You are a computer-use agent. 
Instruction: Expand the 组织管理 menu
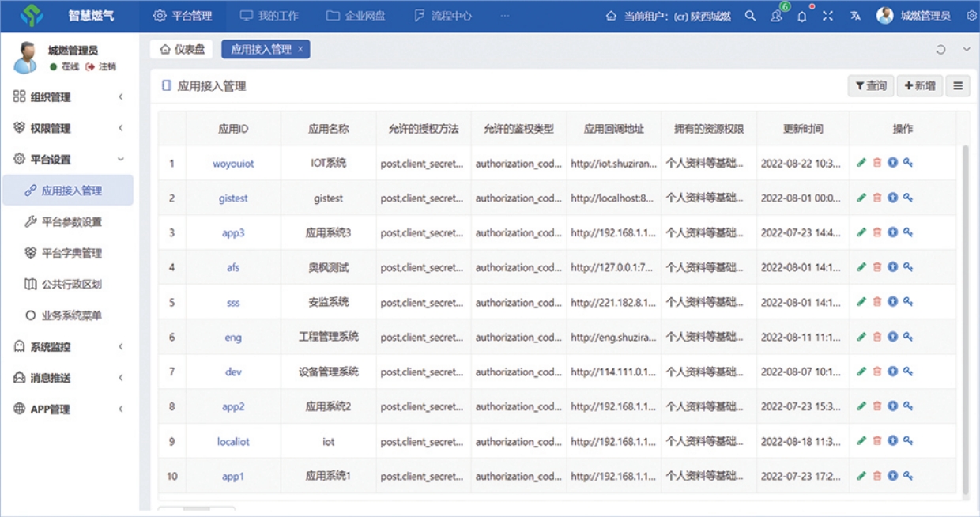click(70, 96)
